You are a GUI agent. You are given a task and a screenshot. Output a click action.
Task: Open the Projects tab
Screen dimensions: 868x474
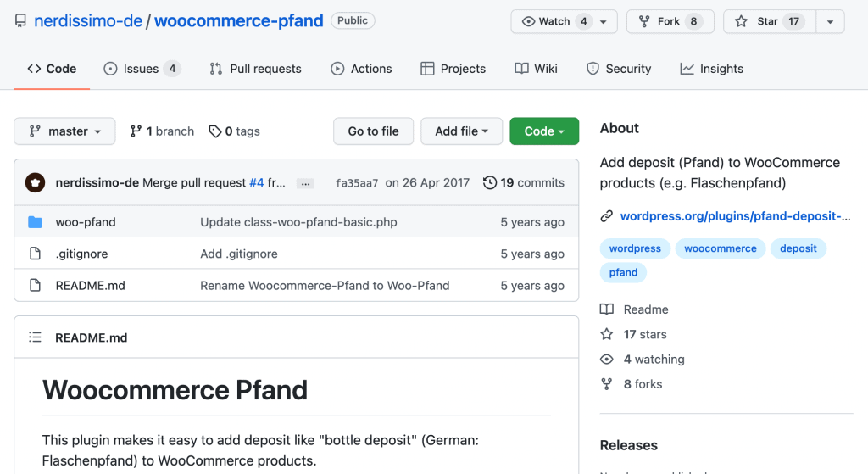[453, 69]
